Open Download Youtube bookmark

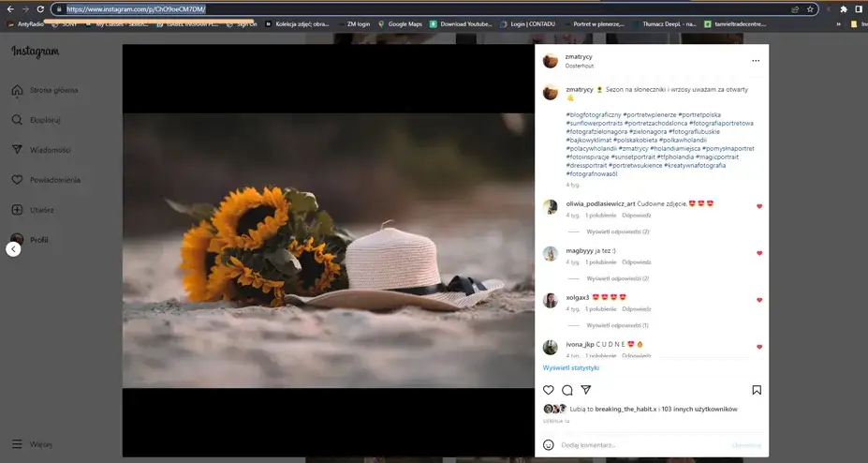(x=461, y=24)
